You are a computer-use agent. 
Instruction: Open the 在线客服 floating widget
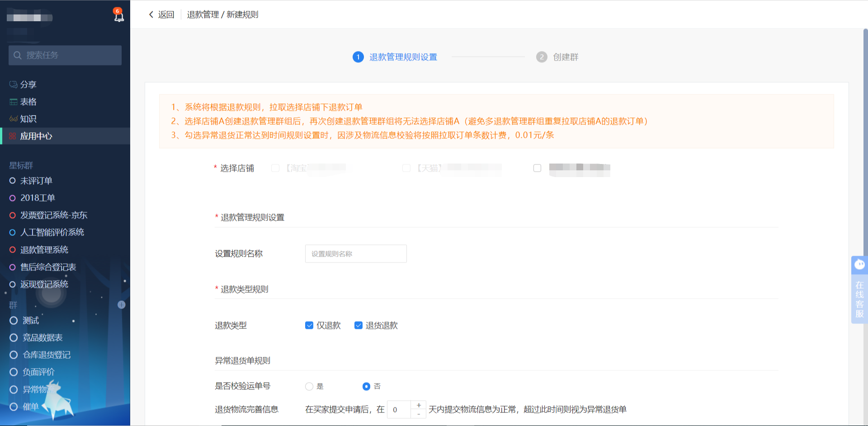[859, 289]
